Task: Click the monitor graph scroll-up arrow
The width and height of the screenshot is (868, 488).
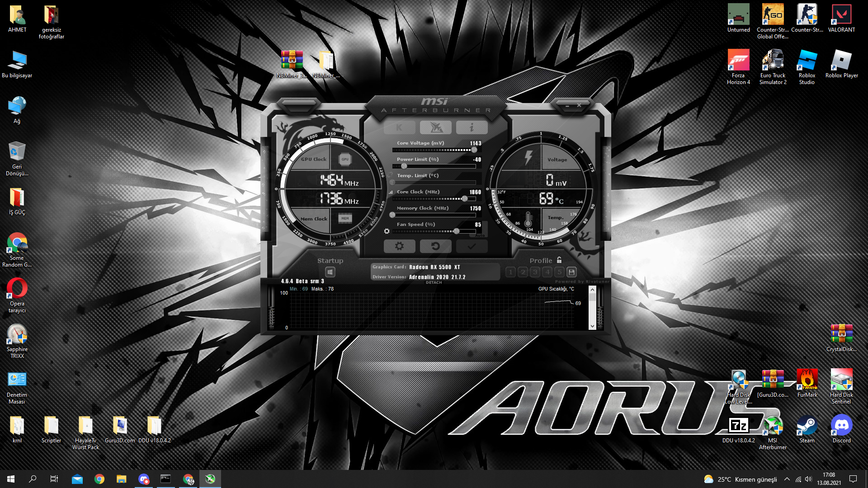Action: point(592,290)
